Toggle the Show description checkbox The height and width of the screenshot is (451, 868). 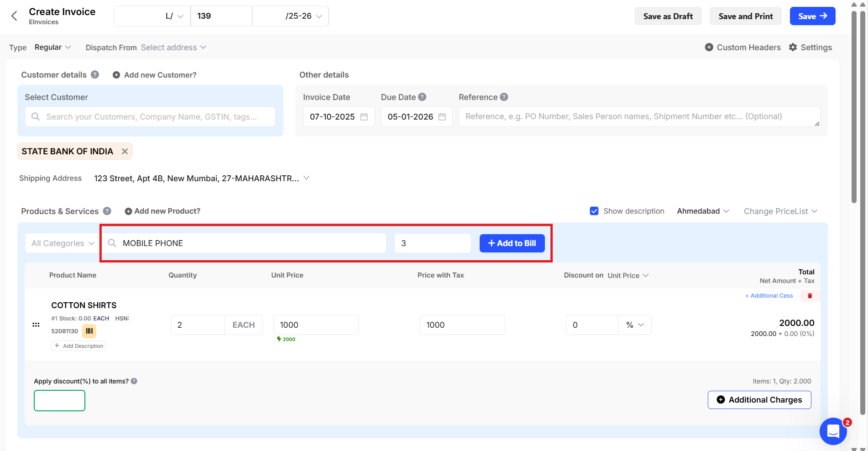pyautogui.click(x=594, y=211)
